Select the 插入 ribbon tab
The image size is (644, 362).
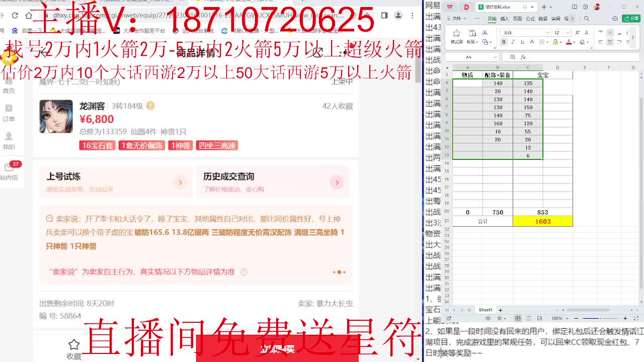coord(505,19)
